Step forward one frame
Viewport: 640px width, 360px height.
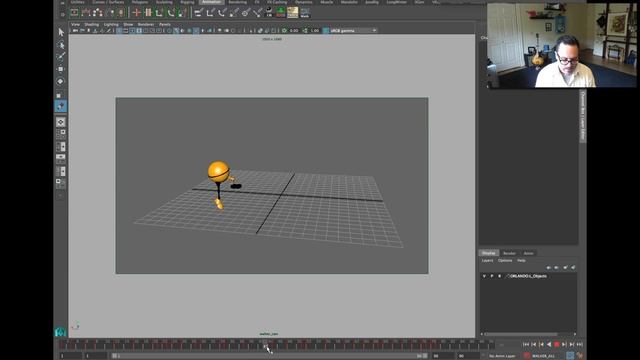click(x=572, y=345)
